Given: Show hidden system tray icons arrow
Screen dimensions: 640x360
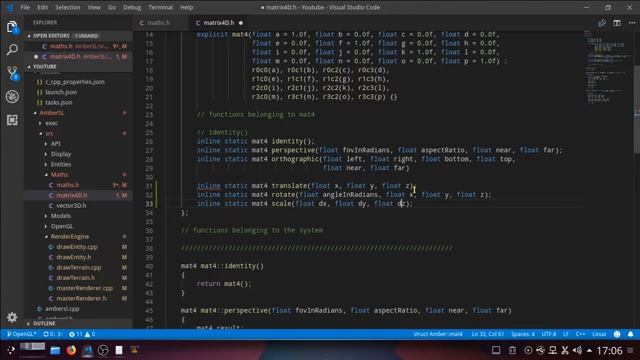Looking at the screenshot, I should (589, 350).
